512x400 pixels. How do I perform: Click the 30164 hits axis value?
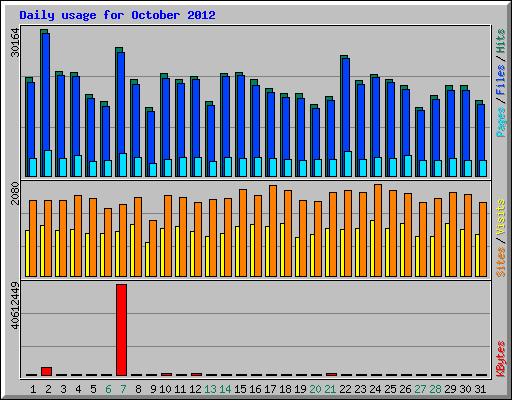pyautogui.click(x=15, y=43)
